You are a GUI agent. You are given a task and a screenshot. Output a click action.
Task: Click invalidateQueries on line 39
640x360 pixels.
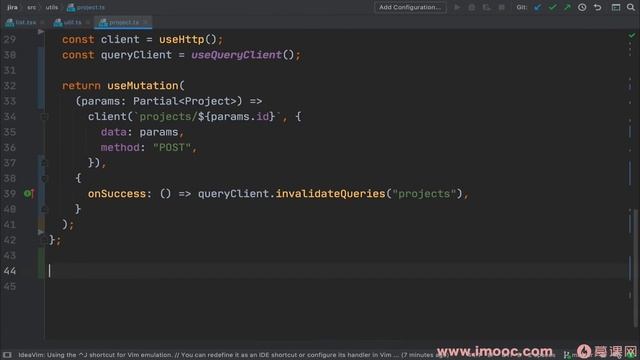[330, 193]
